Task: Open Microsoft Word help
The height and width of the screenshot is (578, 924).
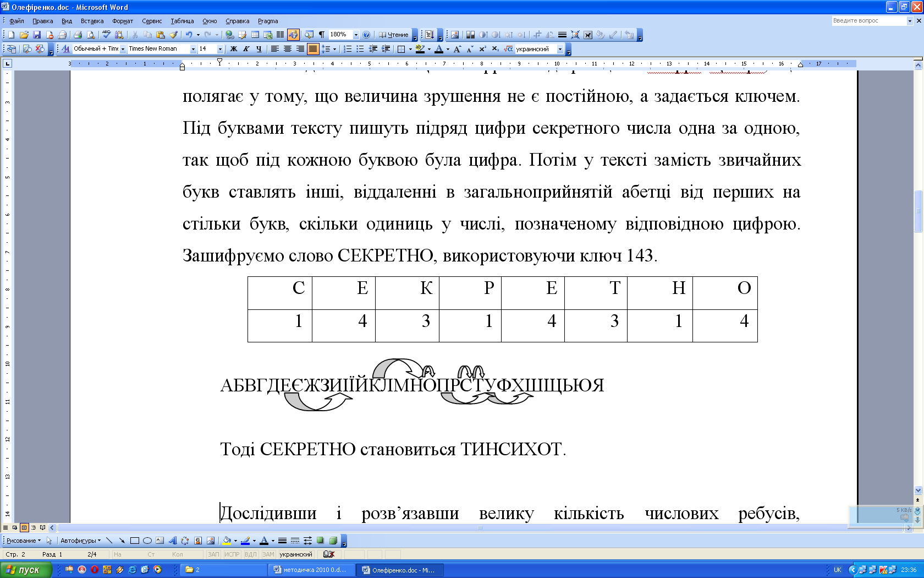Action: 366,35
